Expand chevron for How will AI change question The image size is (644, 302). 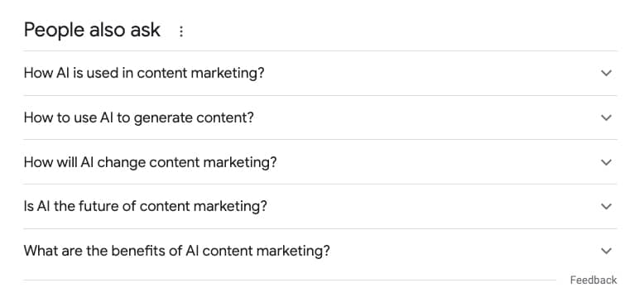pos(606,162)
